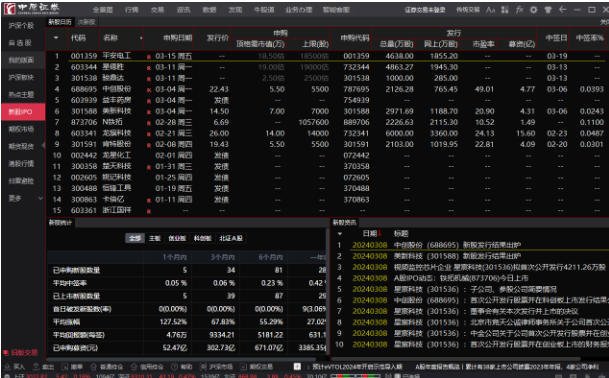Select the highlighted 新股IPO sidebar item

23,112
